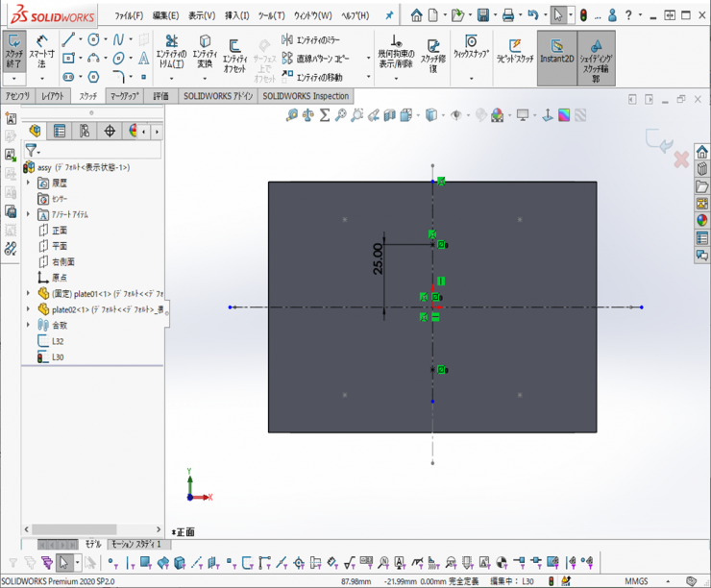Image resolution: width=711 pixels, height=588 pixels.
Task: Toggle the Instant2D button
Action: [556, 51]
